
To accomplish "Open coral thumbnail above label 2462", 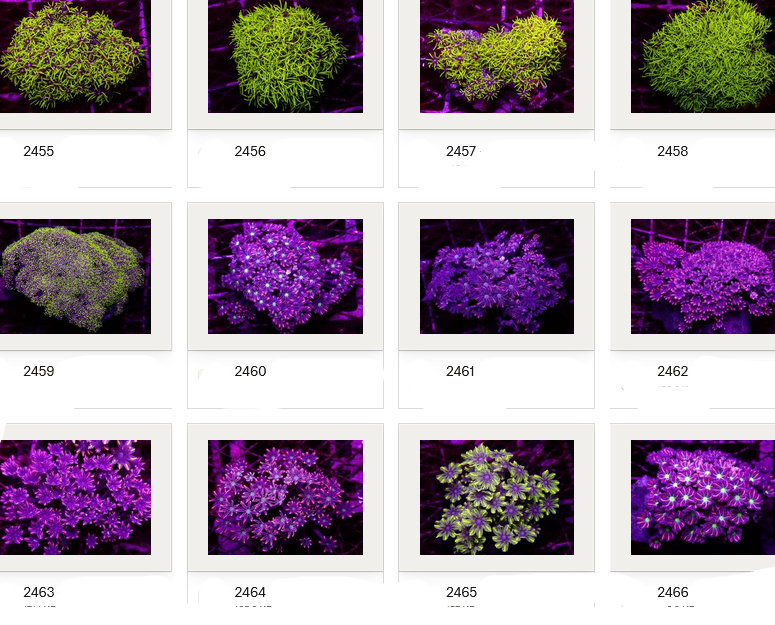I will [703, 276].
